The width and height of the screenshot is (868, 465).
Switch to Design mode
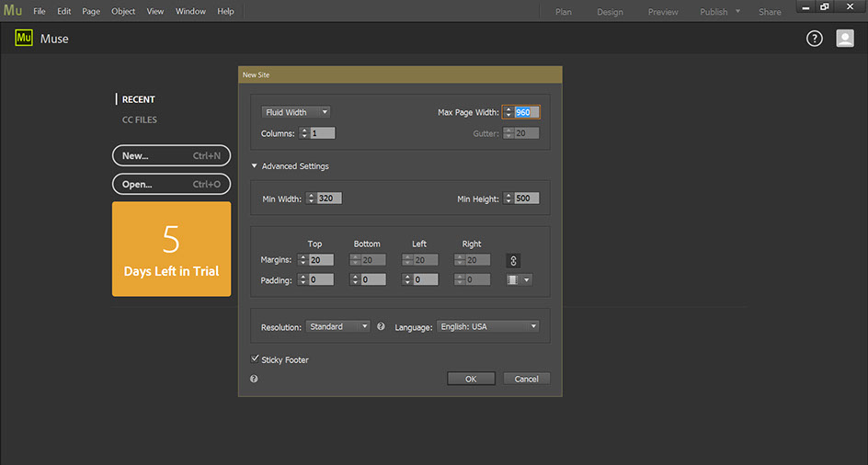tap(610, 12)
